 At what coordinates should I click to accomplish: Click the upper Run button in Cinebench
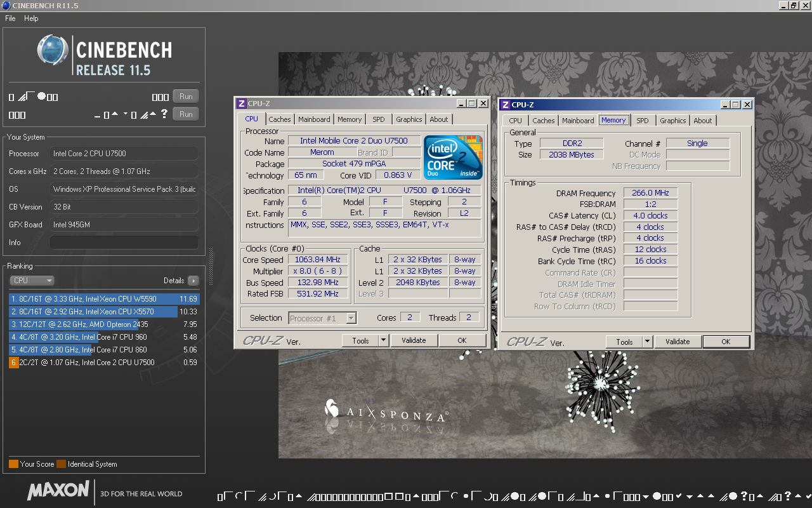(x=186, y=97)
